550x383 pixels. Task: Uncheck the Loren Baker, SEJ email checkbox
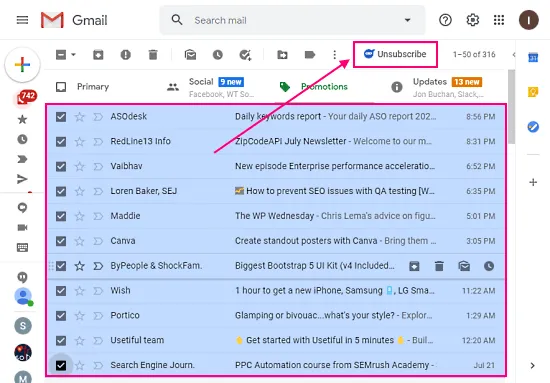(x=61, y=191)
